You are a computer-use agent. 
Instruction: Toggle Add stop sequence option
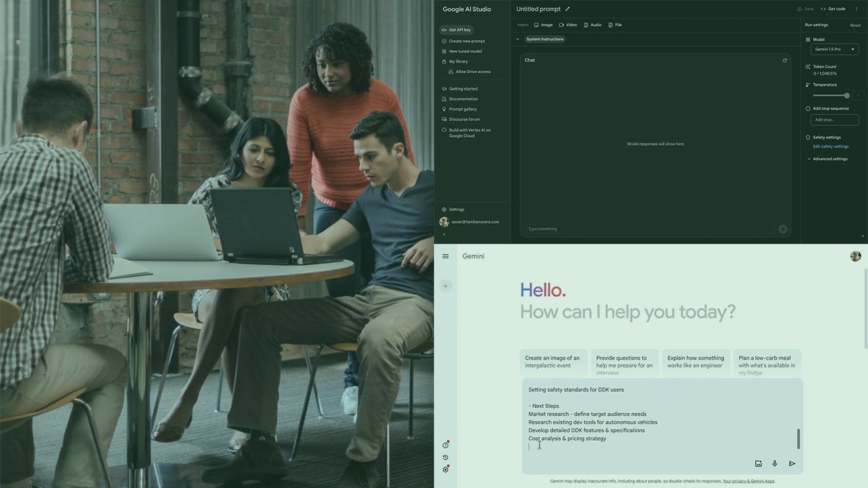(808, 108)
